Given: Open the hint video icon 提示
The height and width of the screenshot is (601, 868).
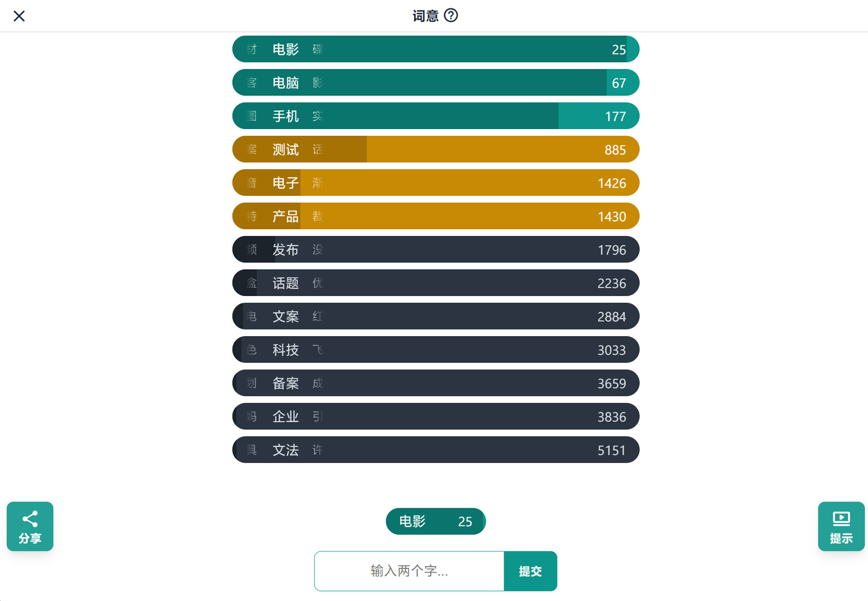Looking at the screenshot, I should 841,526.
